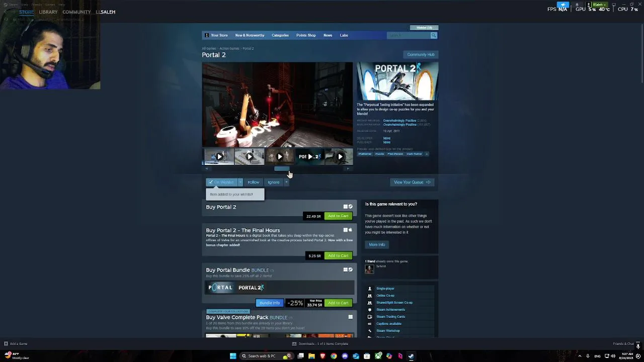This screenshot has width=644, height=362.
Task: Open the Puzzle tag
Action: pyautogui.click(x=380, y=154)
